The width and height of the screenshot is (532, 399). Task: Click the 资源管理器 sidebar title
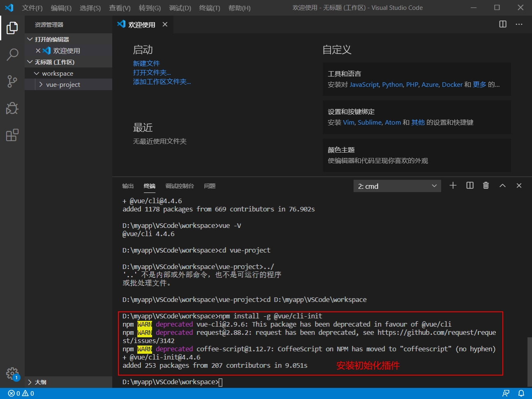pyautogui.click(x=49, y=25)
